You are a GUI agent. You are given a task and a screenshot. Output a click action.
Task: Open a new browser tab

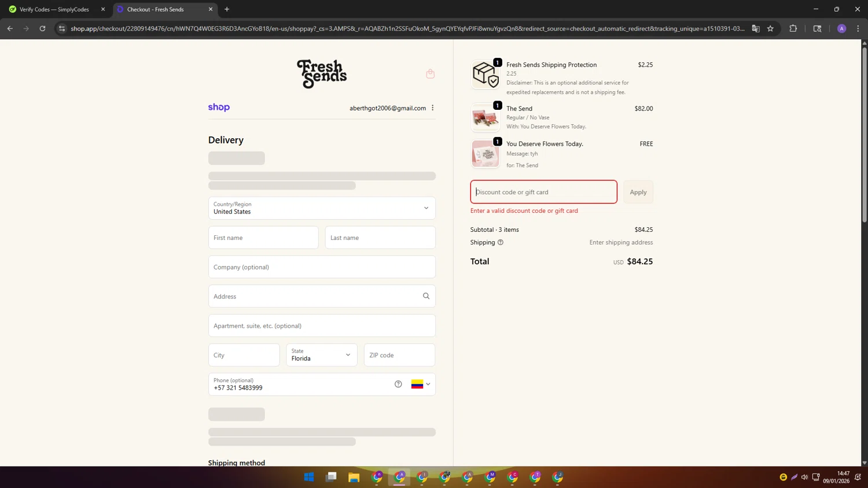click(x=227, y=9)
